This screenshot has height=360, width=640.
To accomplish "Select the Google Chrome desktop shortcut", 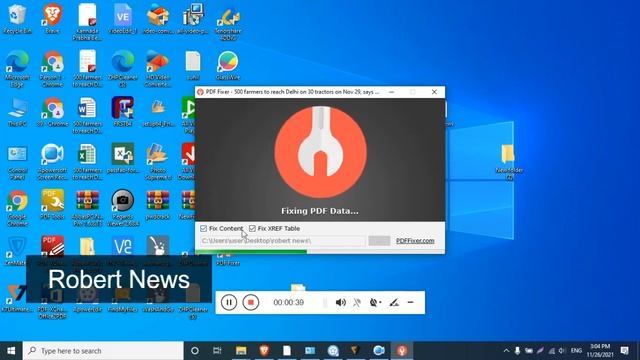I will tap(17, 208).
